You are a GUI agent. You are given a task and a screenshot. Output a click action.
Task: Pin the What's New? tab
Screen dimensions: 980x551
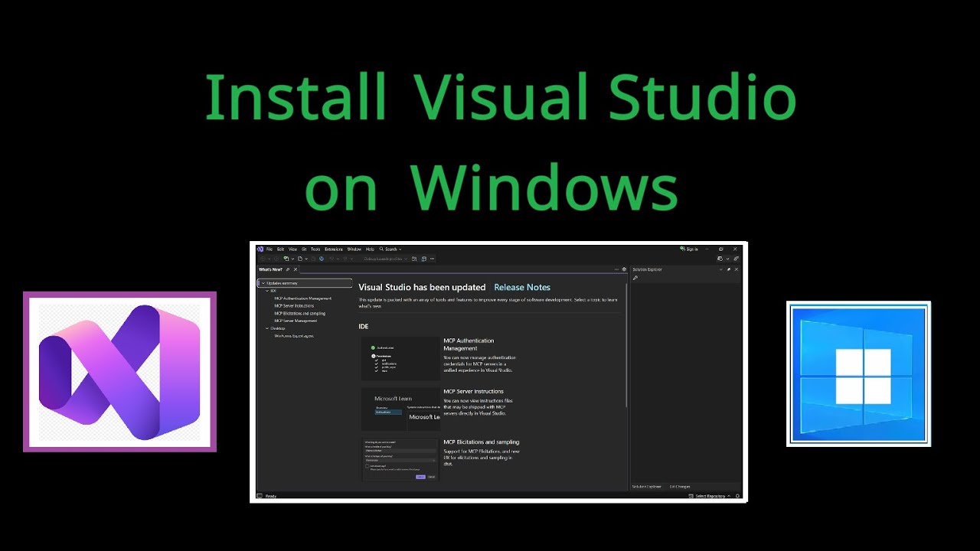288,269
